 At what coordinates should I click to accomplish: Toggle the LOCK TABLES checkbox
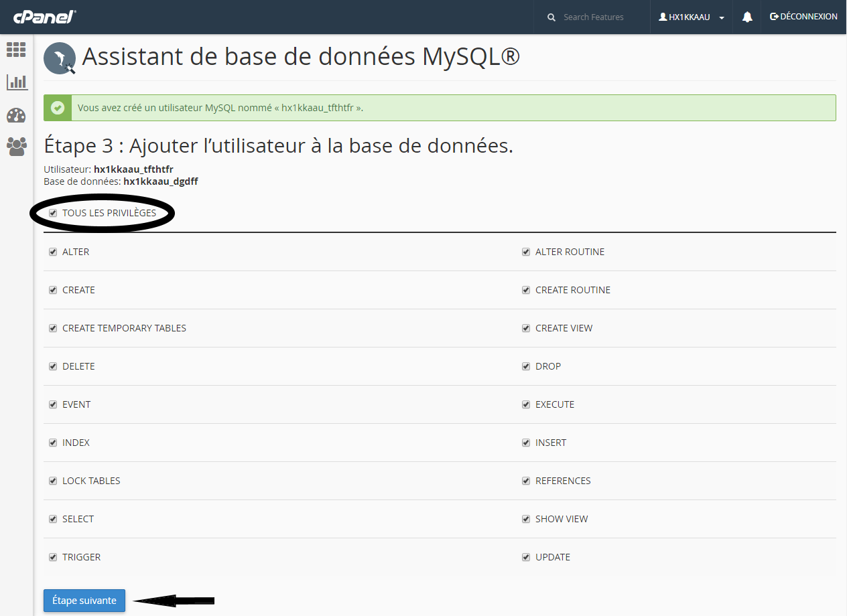coord(53,481)
